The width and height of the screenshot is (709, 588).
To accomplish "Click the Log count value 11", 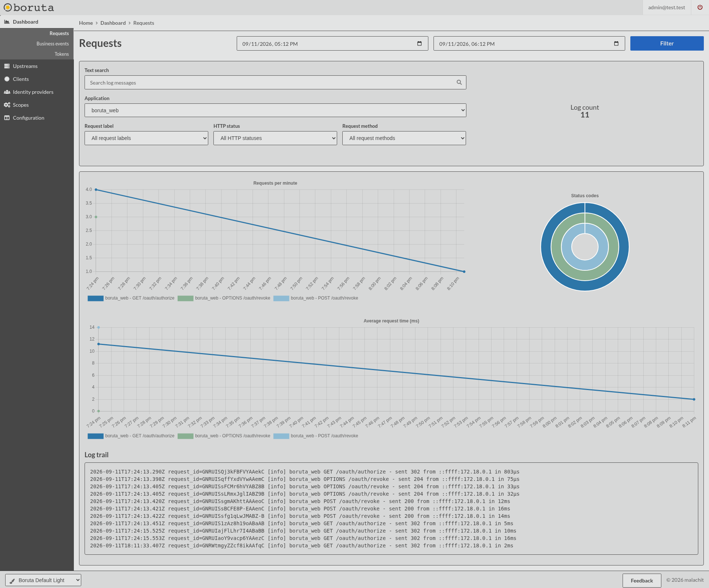I will (585, 115).
